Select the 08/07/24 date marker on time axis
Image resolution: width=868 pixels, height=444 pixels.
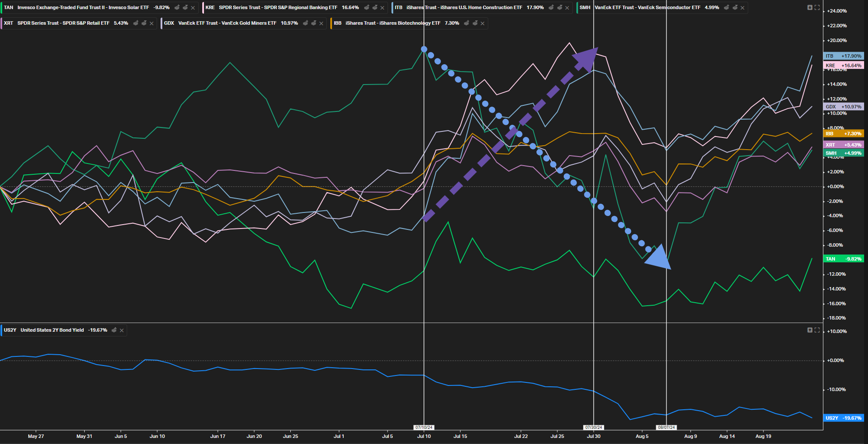point(666,428)
